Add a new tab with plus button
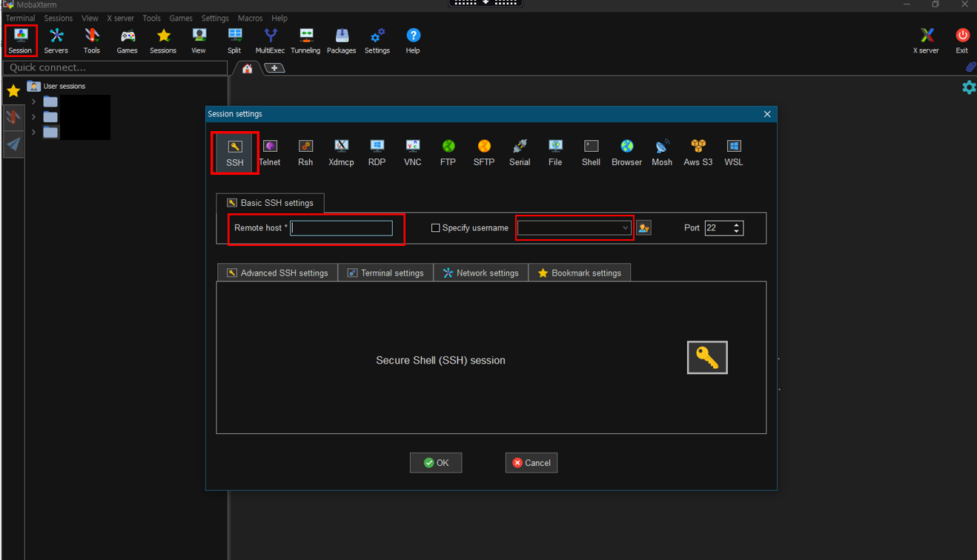This screenshot has height=560, width=977. coord(274,68)
